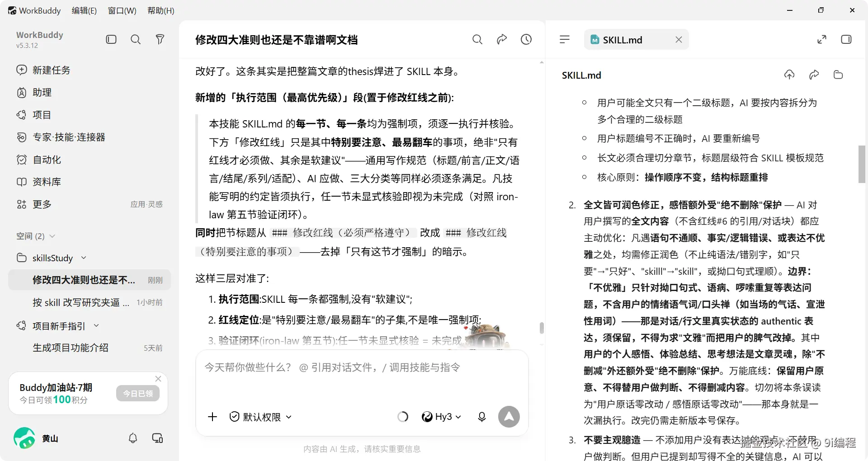Screen dimensions: 868x461
Task: Open the 黄山 user profile avatar
Action: pyautogui.click(x=24, y=438)
